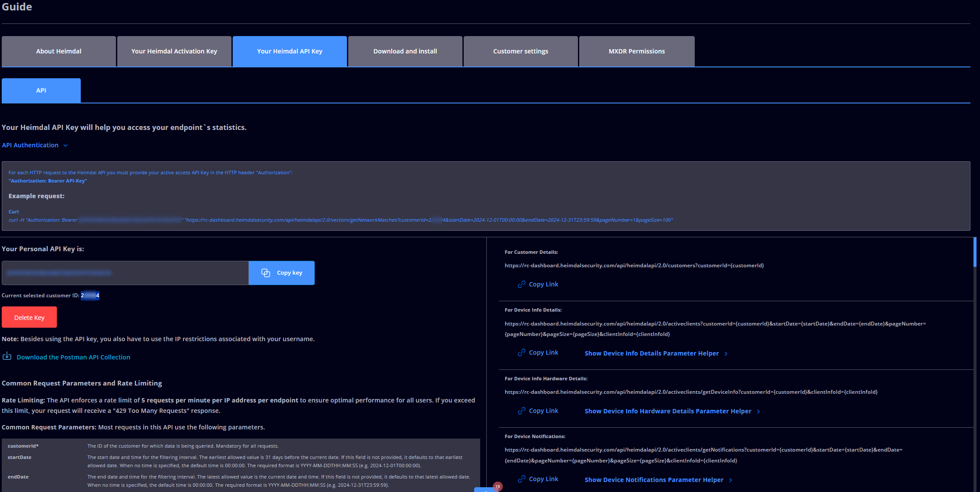Click the "For Device Info Details:" heading
This screenshot has height=492, width=980.
point(533,310)
